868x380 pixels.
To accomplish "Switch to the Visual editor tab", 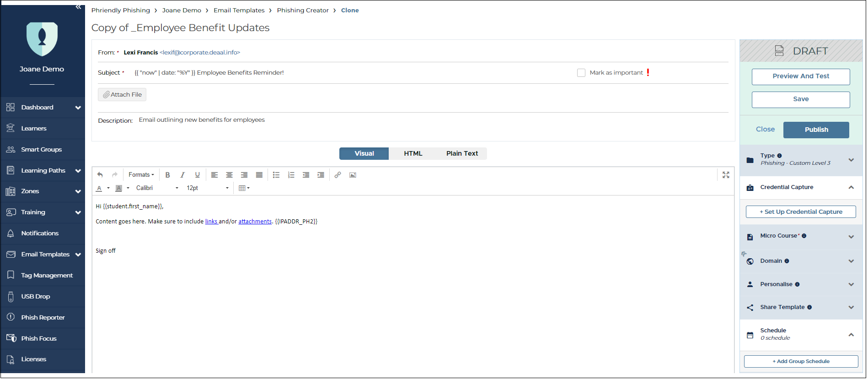I will [x=365, y=154].
